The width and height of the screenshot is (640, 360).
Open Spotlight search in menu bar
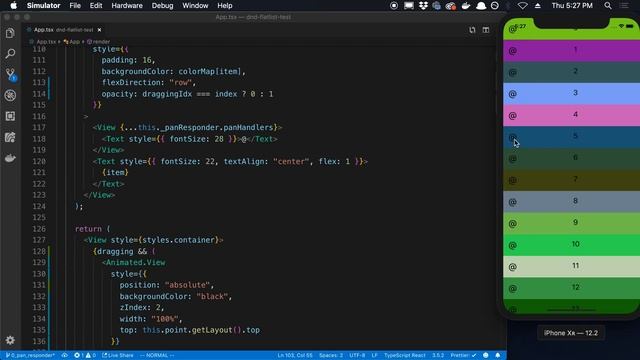(x=608, y=6)
